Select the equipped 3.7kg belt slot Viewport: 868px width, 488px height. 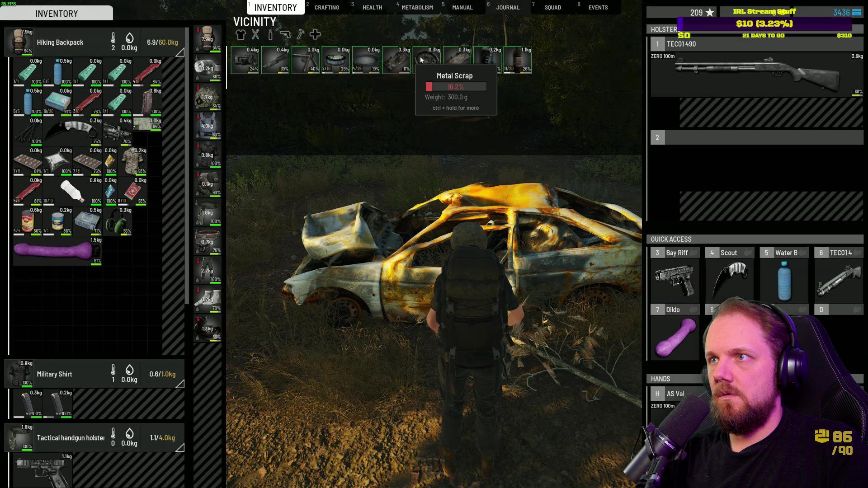click(208, 241)
